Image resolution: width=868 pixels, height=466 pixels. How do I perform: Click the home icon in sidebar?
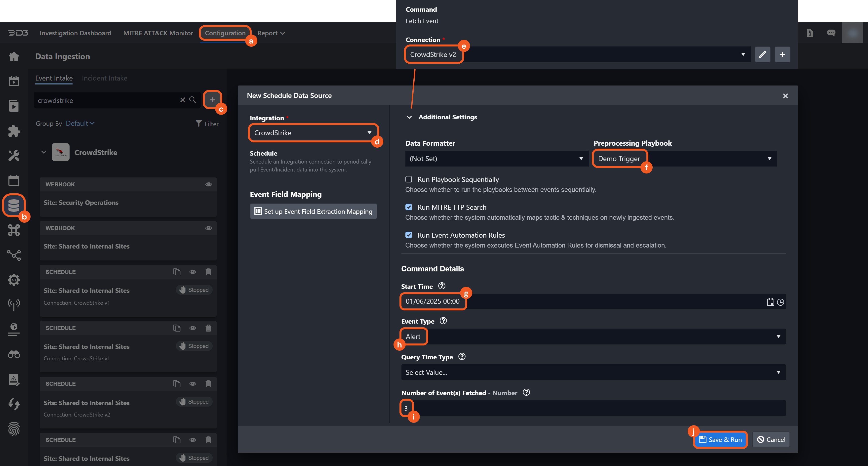tap(14, 56)
